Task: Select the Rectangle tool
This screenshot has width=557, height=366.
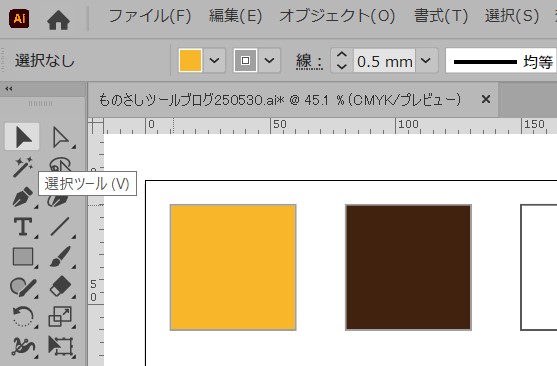Action: pos(23,257)
